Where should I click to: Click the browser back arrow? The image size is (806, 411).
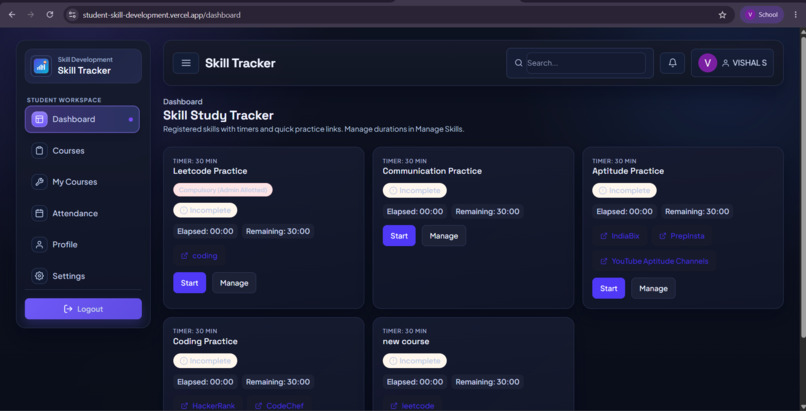click(12, 15)
